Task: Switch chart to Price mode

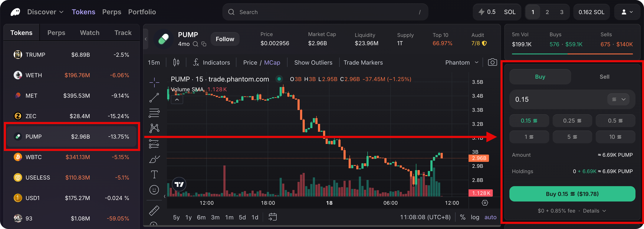Action: pos(250,62)
